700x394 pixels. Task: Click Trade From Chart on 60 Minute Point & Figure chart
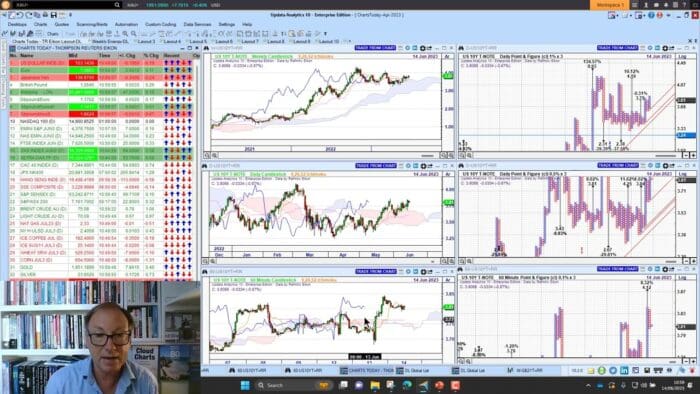click(617, 269)
